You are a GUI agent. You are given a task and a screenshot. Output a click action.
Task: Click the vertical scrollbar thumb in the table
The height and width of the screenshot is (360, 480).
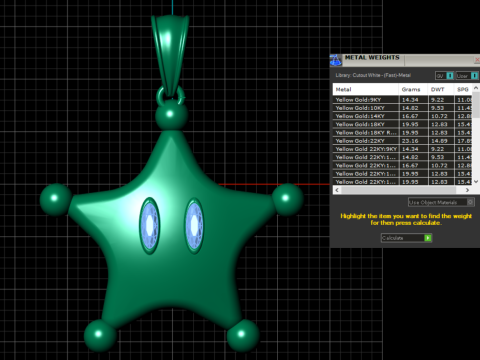coord(476,105)
